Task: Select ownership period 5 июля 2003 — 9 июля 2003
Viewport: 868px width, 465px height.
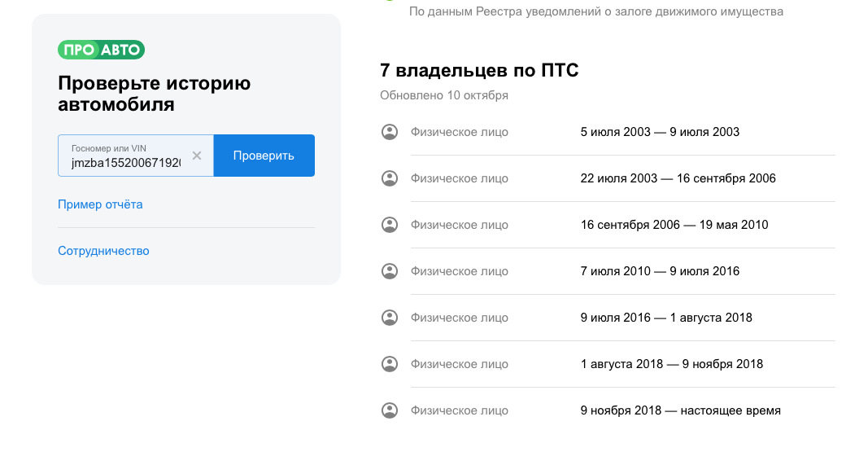Action: (x=660, y=132)
